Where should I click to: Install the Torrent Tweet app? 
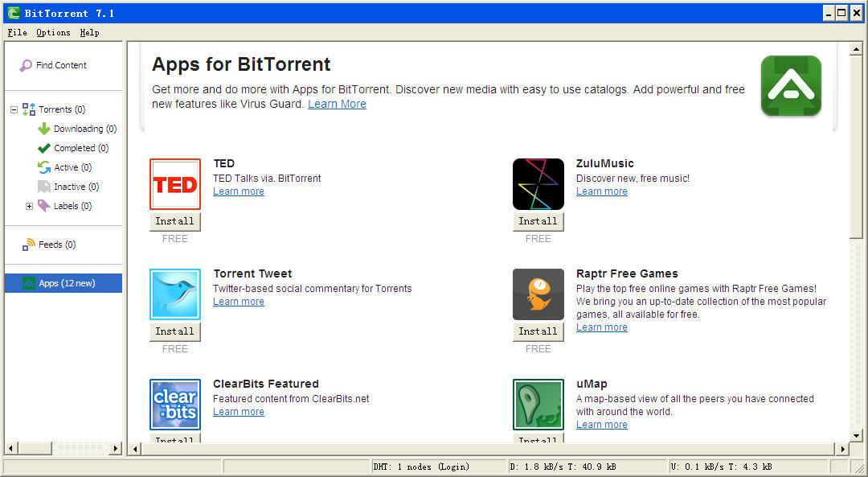click(175, 331)
